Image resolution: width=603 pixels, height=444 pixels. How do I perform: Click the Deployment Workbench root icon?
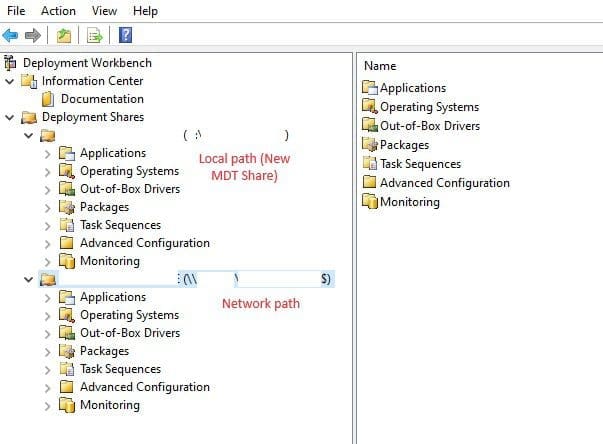(x=11, y=63)
